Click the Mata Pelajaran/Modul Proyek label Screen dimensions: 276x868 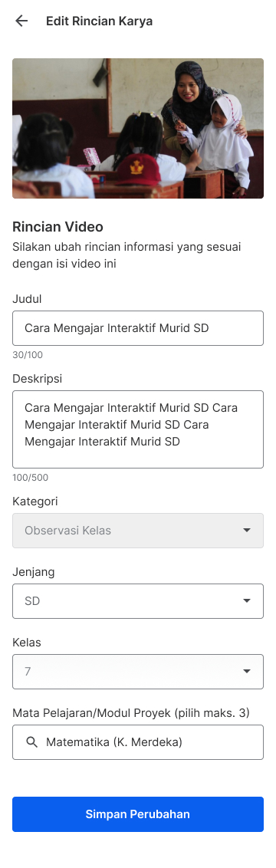[x=131, y=713]
